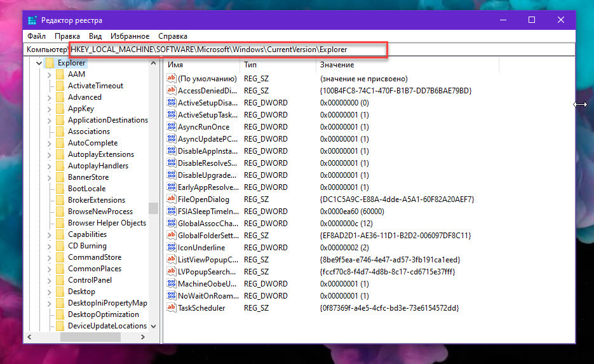
Task: Select the GlobalFolderSett... string icon
Action: click(172, 235)
